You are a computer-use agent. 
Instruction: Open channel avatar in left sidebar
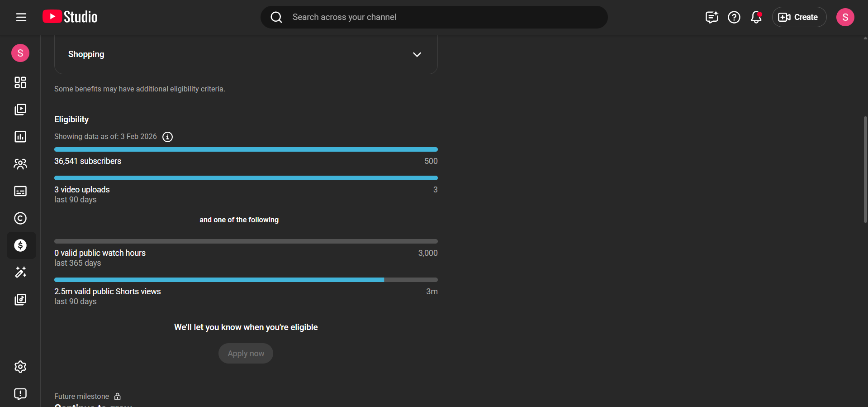pos(20,53)
